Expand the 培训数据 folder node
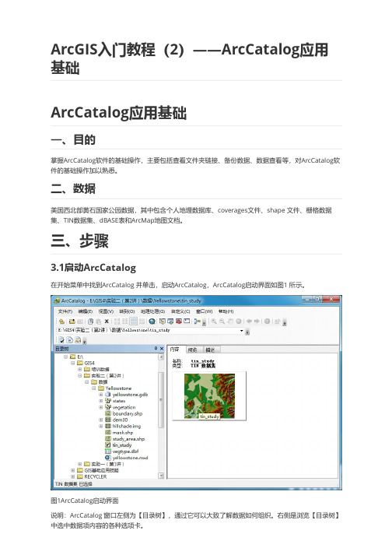This screenshot has height=555, width=392. pyautogui.click(x=80, y=369)
